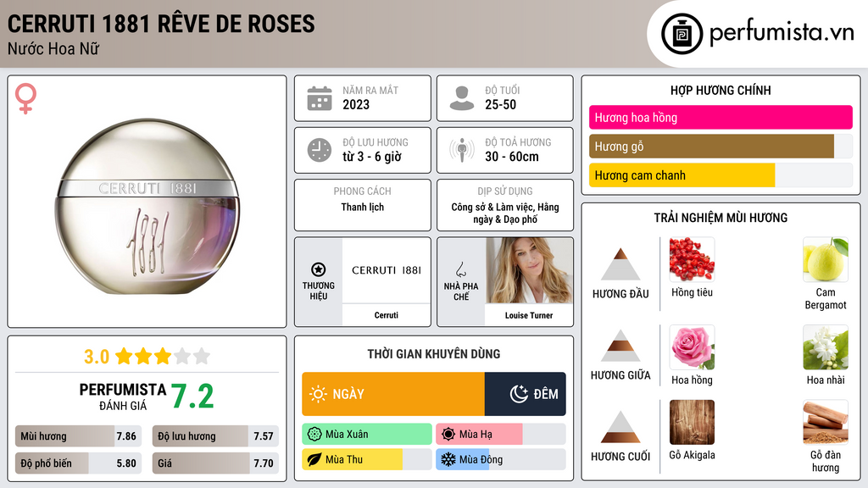This screenshot has height=488, width=868.
Task: Click the pink female gender symbol
Action: pyautogui.click(x=25, y=98)
